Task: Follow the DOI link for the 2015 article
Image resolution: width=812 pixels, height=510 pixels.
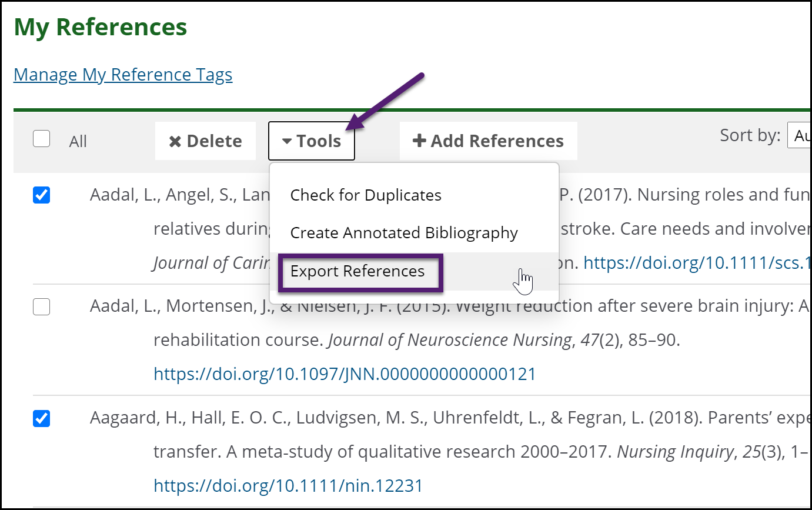Action: coord(345,374)
